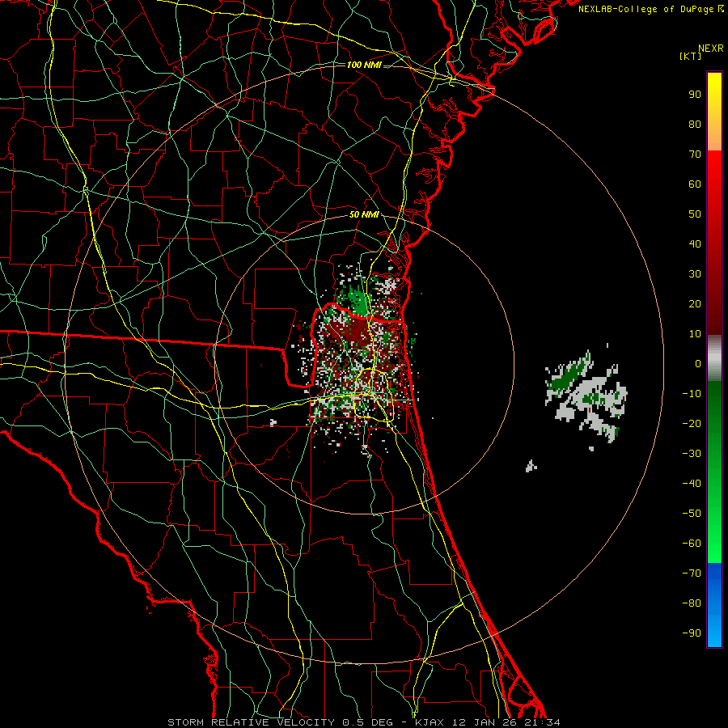Click the offshore gray-green radar echo cluster
728x728 pixels.
coord(586,396)
